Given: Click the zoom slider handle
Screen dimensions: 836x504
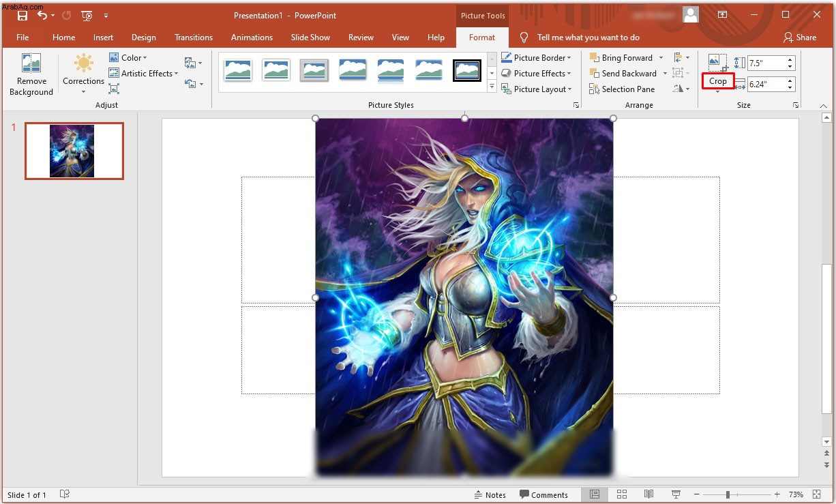Looking at the screenshot, I should tap(728, 494).
